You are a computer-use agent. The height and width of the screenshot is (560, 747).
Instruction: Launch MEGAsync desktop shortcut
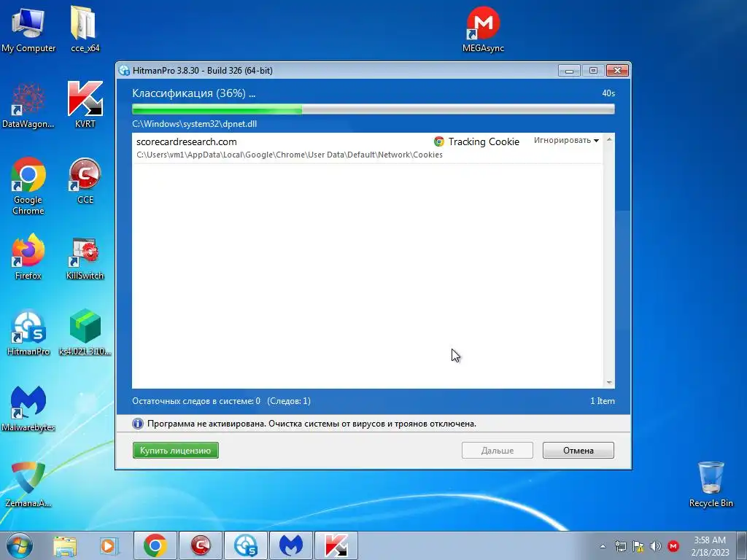click(x=483, y=30)
